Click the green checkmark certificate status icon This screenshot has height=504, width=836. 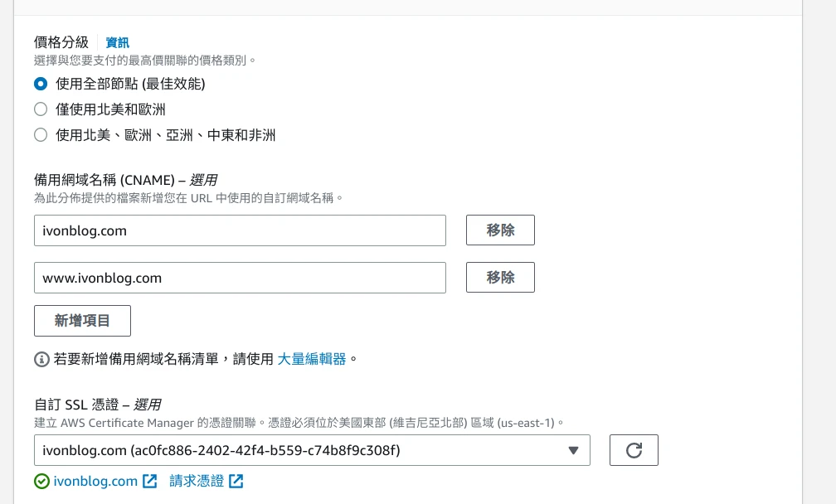[x=41, y=481]
